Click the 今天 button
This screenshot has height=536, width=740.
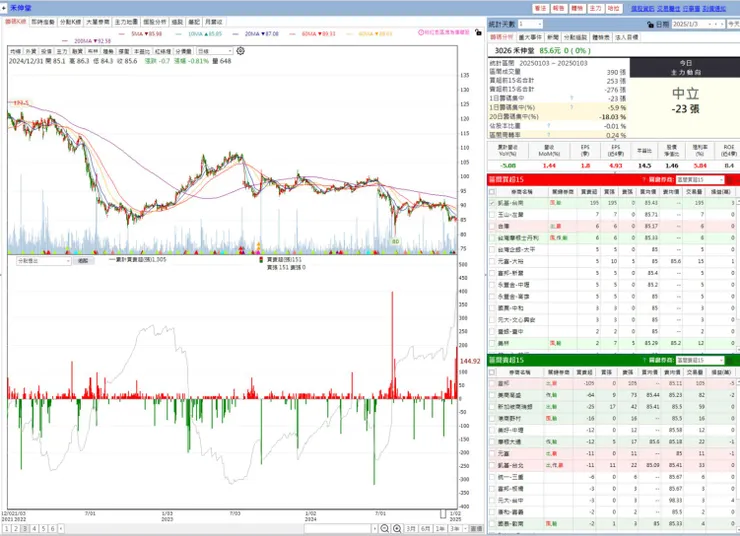pos(733,24)
